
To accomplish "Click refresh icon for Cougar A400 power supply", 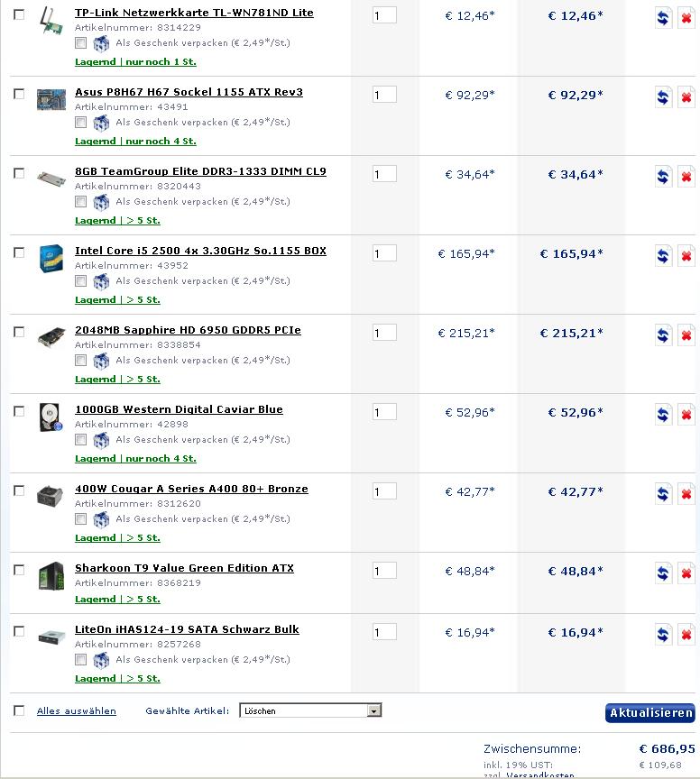I will (663, 494).
